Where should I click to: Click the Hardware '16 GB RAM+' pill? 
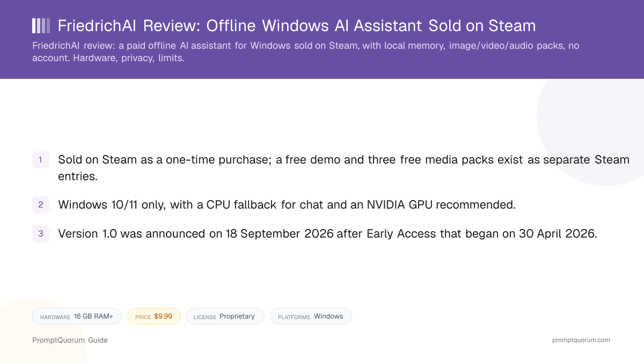77,316
